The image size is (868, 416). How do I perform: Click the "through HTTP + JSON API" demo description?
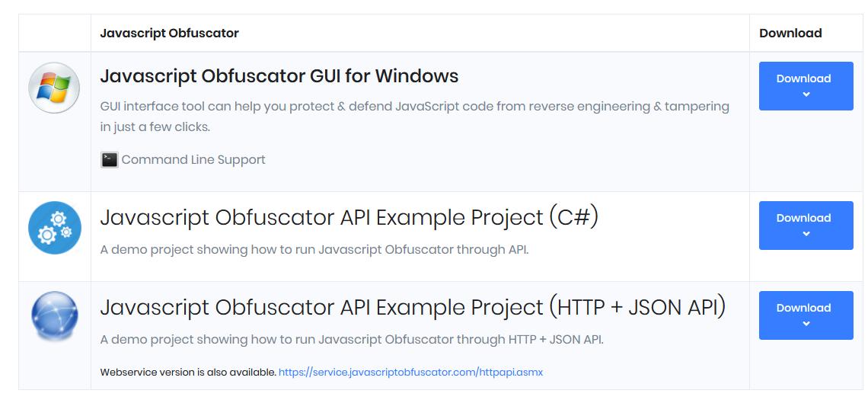coord(351,340)
